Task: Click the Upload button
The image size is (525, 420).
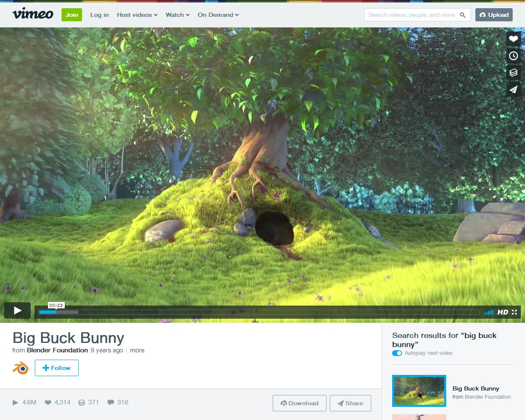Action: pos(494,15)
